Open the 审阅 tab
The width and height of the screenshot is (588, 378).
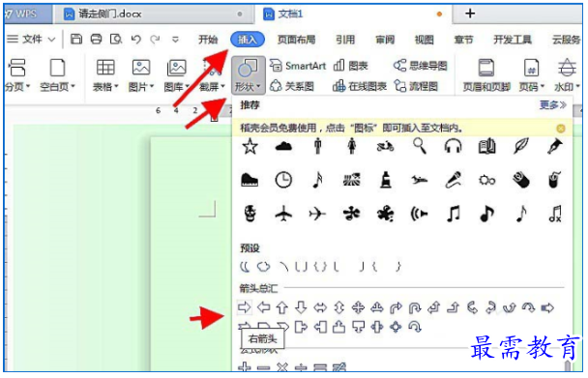tap(385, 40)
